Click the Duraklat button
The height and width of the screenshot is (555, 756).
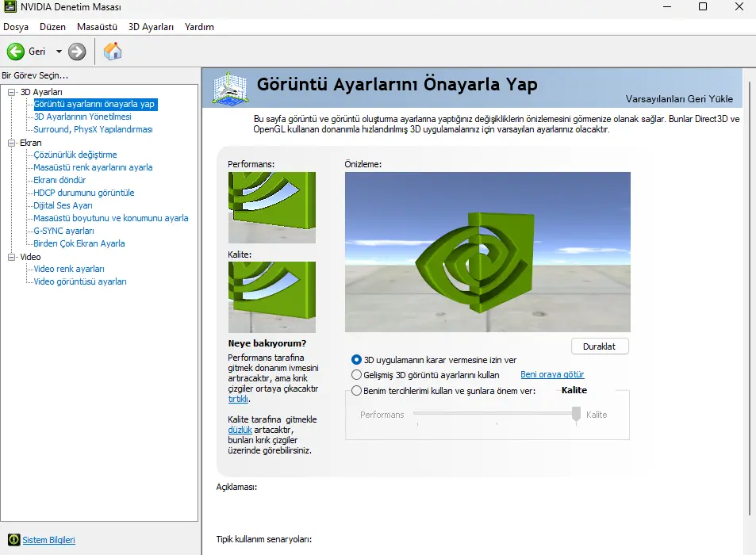(x=600, y=346)
